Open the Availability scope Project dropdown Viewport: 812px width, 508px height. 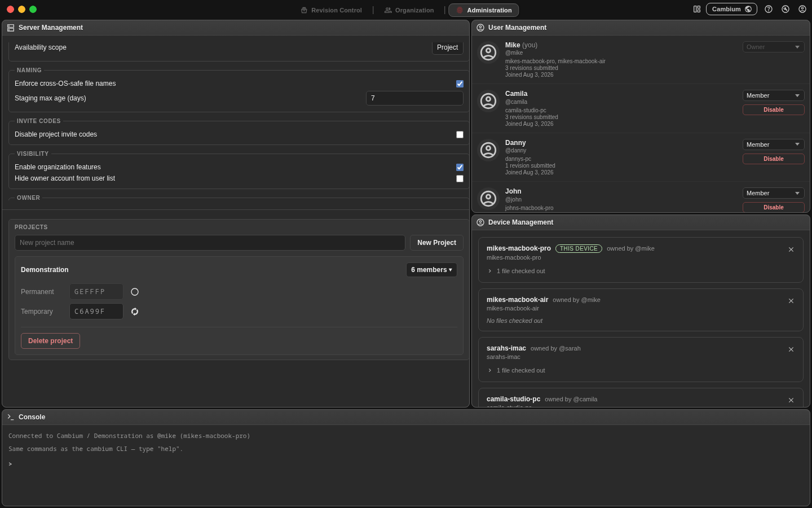(x=448, y=47)
